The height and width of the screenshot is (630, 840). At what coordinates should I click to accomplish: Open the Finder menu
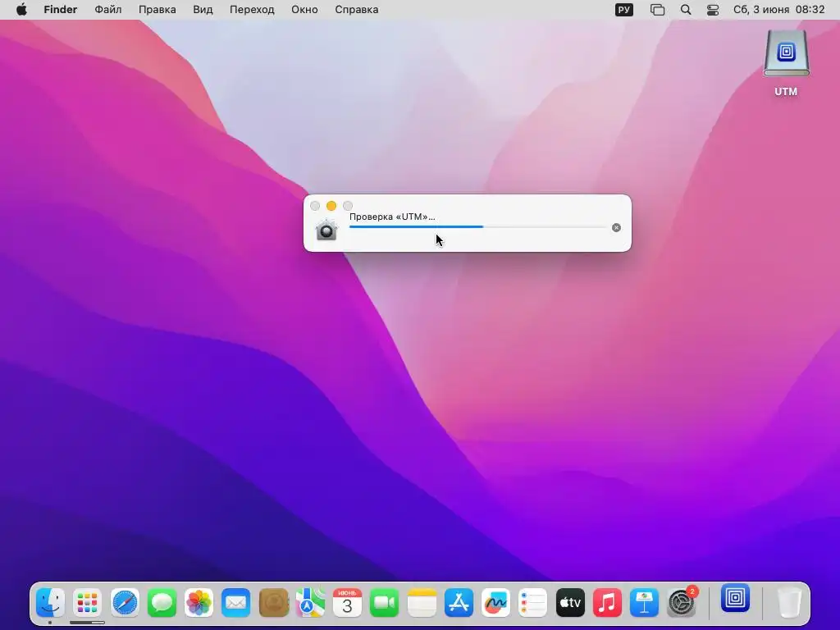[x=61, y=10]
